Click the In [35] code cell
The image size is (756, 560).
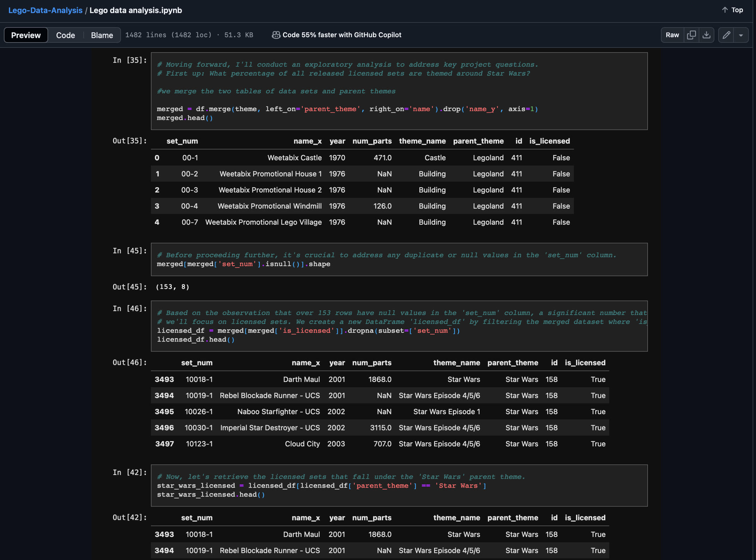399,91
